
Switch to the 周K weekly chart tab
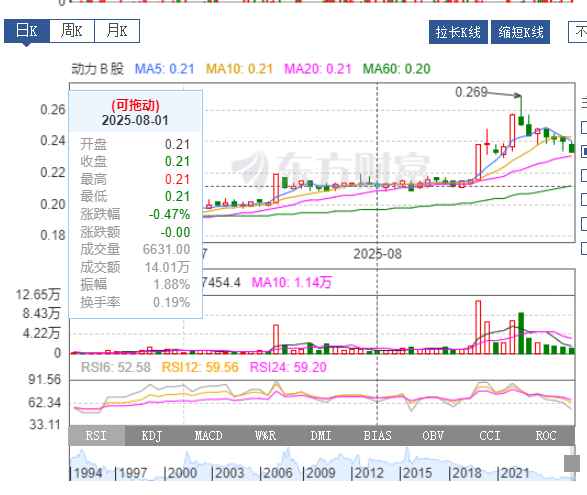72,31
